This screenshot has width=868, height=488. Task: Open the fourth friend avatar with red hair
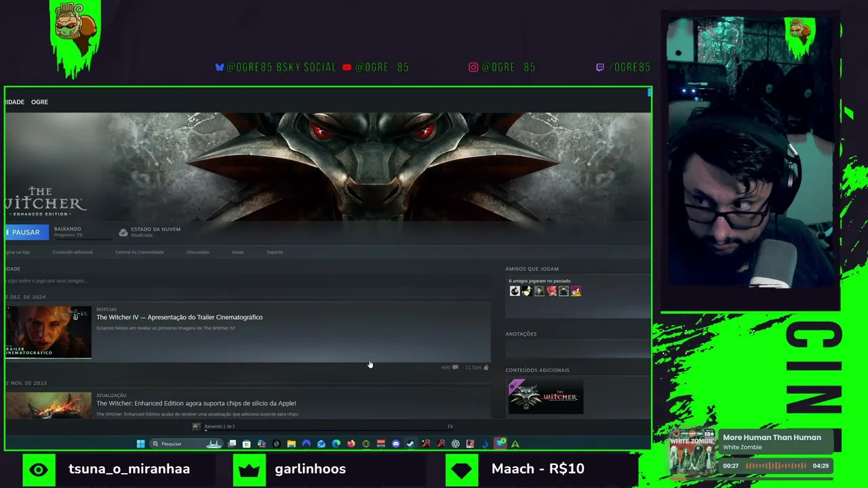click(x=551, y=291)
